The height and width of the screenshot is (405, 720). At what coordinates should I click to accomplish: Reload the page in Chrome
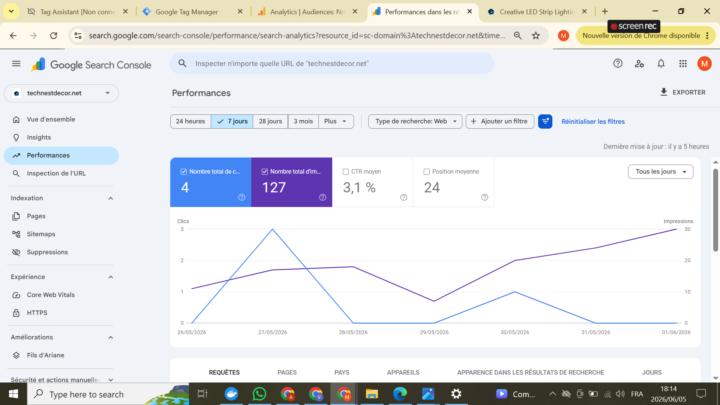tap(54, 35)
